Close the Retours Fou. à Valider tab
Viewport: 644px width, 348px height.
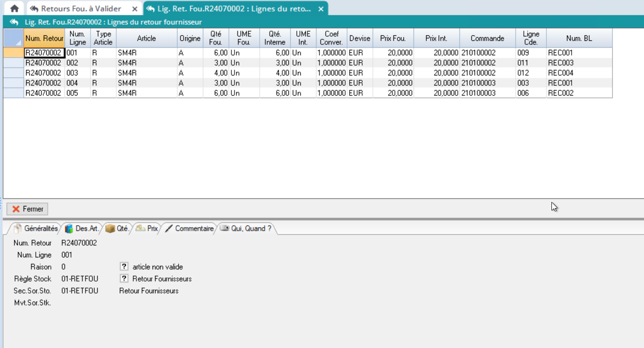coord(134,9)
